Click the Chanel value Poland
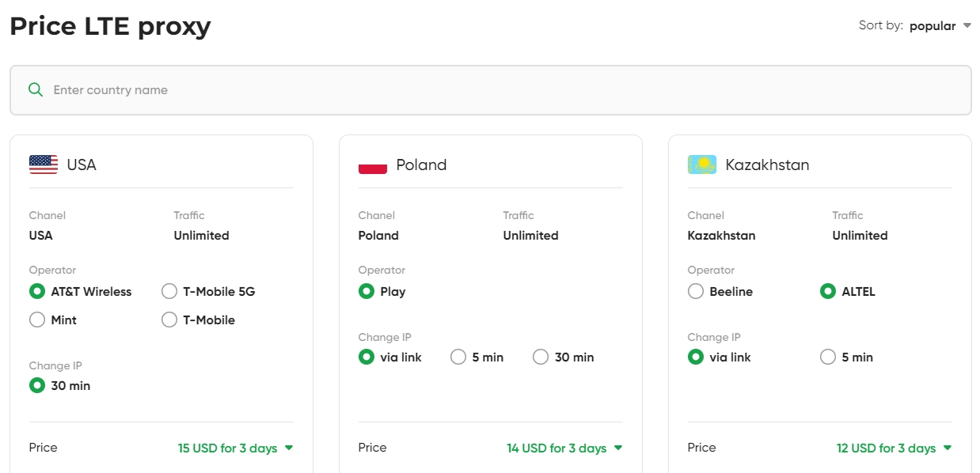 tap(378, 235)
